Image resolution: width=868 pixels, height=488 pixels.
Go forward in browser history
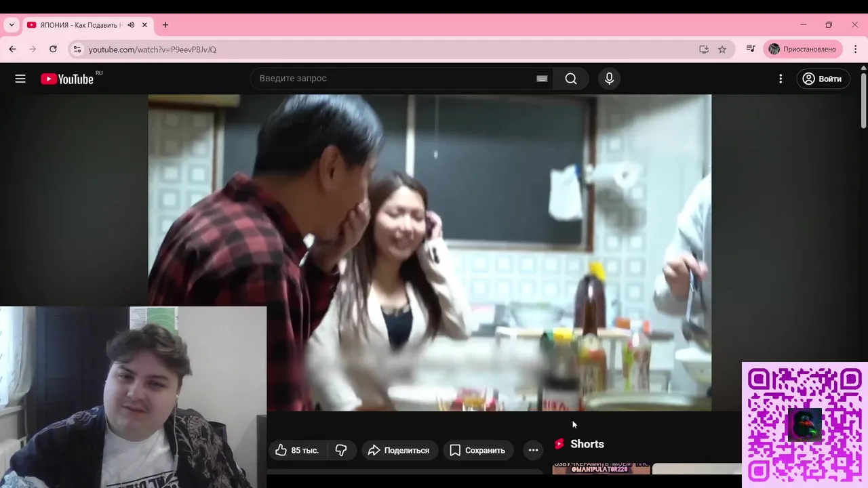[33, 49]
